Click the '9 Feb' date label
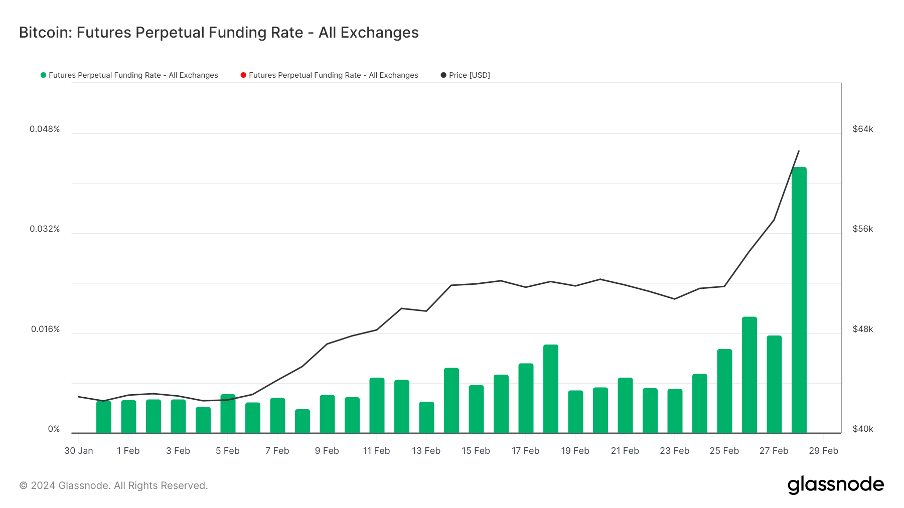The image size is (904, 508). pyautogui.click(x=327, y=451)
